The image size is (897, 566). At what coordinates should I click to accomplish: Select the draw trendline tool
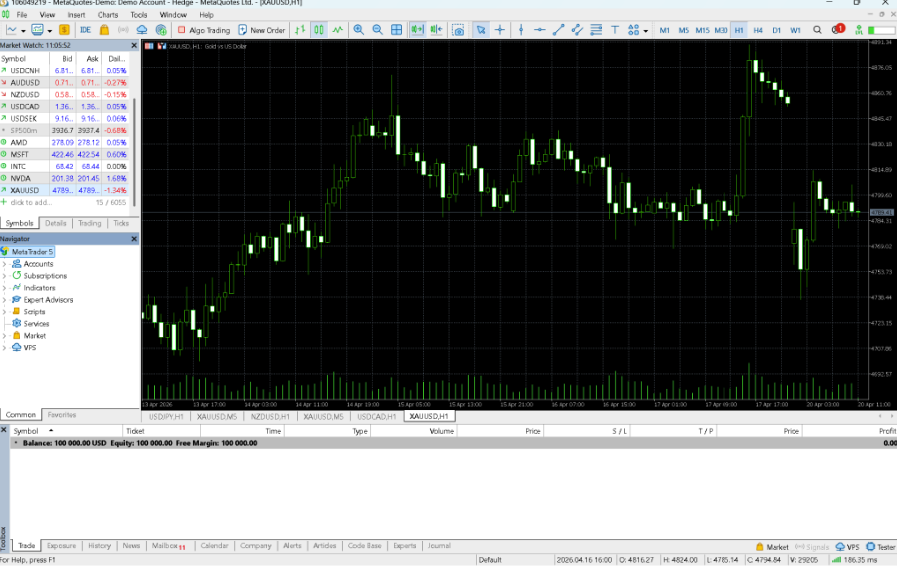click(x=559, y=30)
